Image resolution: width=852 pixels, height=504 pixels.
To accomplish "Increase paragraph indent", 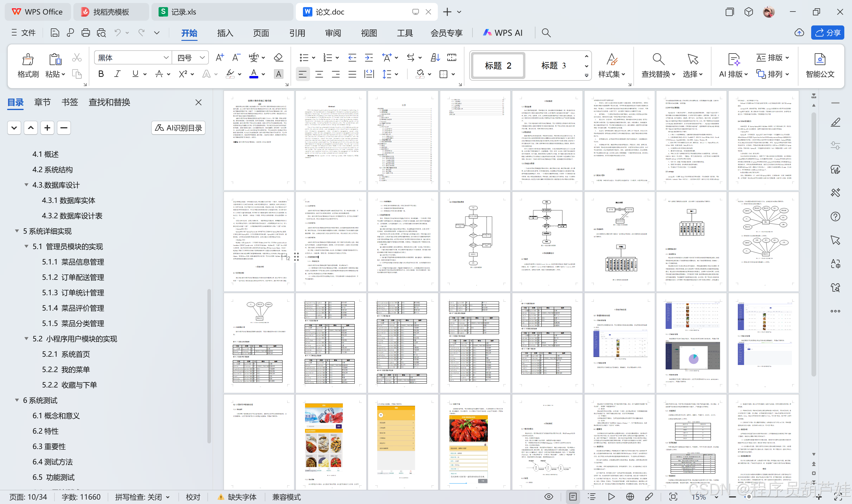I will [x=369, y=57].
